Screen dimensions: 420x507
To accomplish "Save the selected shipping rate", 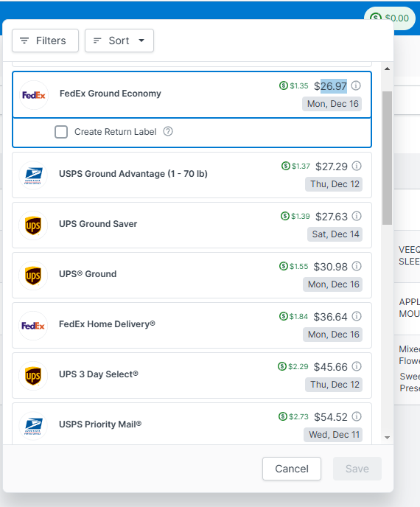I will (357, 469).
